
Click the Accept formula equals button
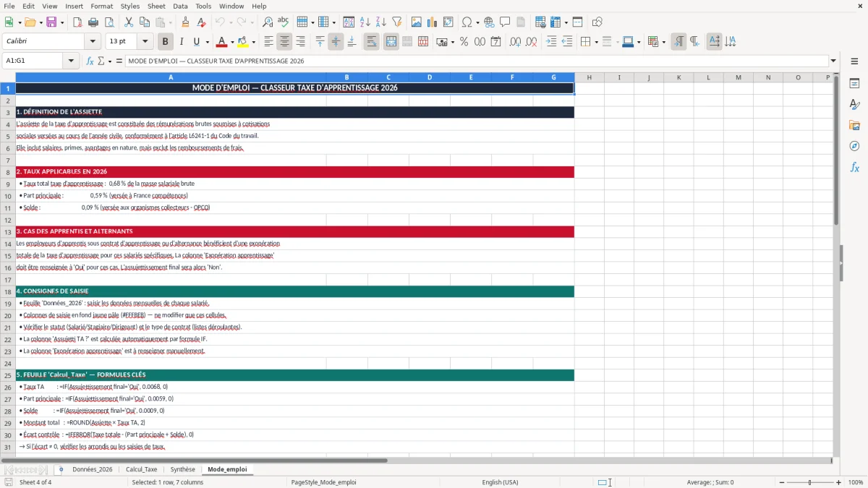[x=119, y=61]
